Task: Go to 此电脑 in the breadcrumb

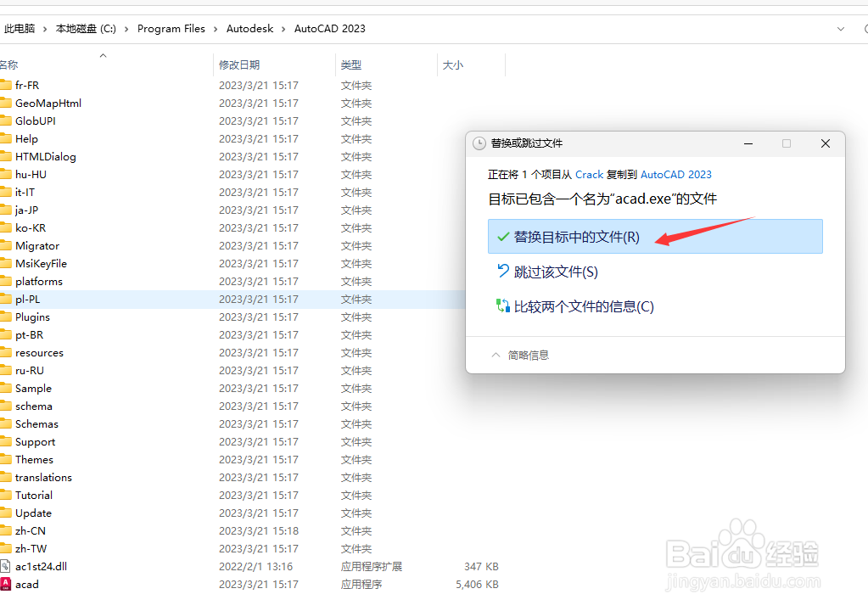Action: pyautogui.click(x=20, y=29)
